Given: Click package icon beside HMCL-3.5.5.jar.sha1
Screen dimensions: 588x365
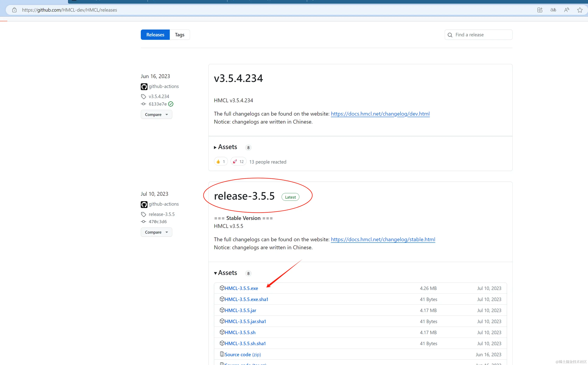Looking at the screenshot, I should [x=222, y=321].
